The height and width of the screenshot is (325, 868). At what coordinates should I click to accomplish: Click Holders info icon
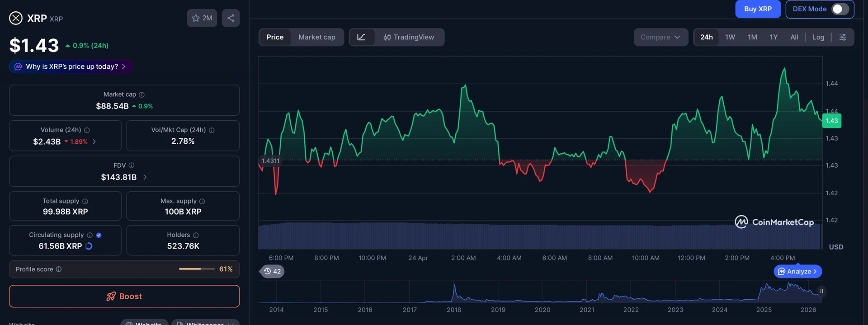pos(196,235)
